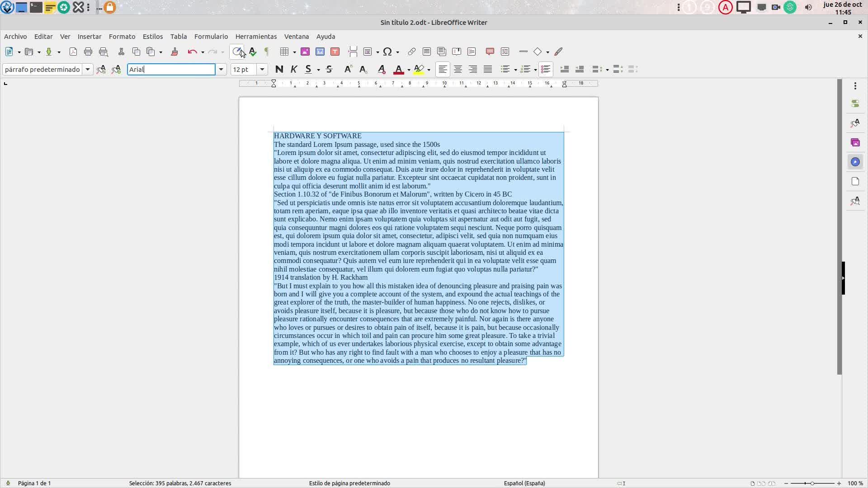Open the sidebar Gallery icon
The height and width of the screenshot is (488, 868).
click(855, 143)
